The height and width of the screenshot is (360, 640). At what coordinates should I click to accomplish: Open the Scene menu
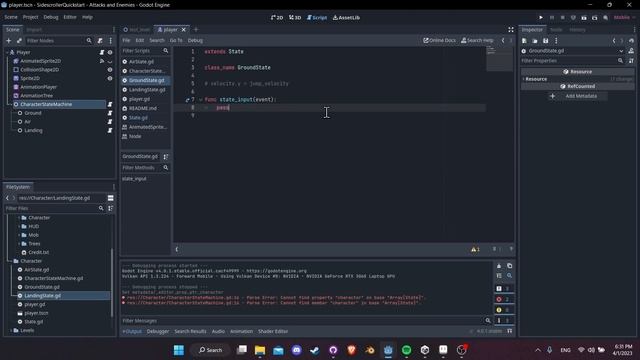click(11, 17)
